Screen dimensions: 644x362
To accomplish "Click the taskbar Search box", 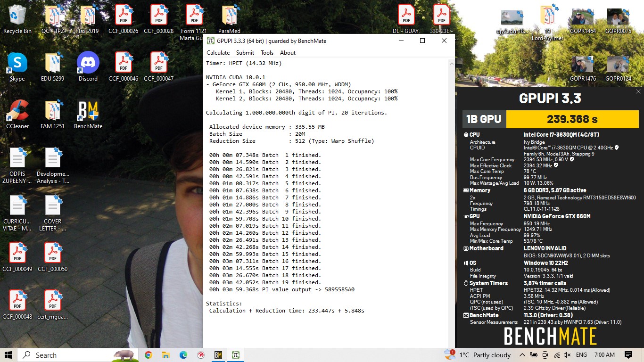I will point(78,355).
